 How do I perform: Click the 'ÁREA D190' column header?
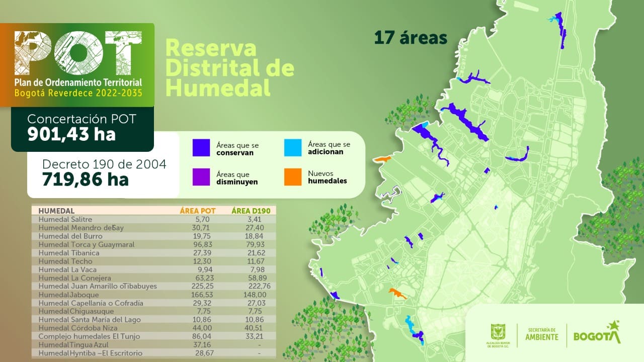[251, 211]
